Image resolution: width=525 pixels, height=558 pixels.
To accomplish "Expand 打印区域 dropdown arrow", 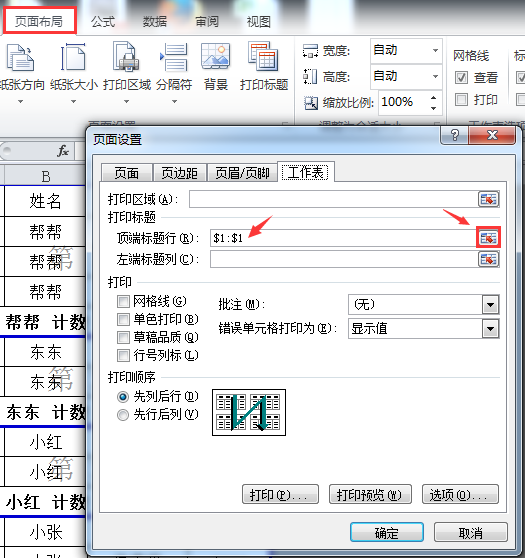I will pos(126,101).
